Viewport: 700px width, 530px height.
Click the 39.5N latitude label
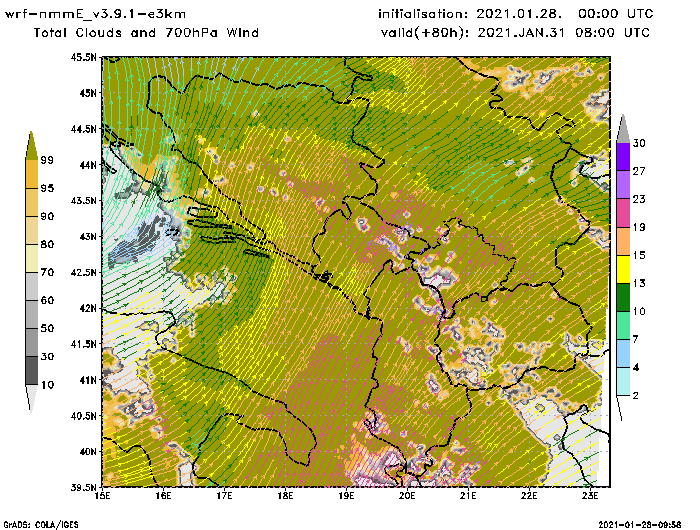[83, 487]
